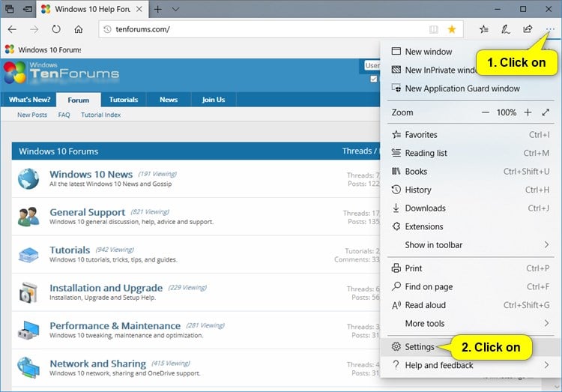The width and height of the screenshot is (562, 392).
Task: Toggle reading view icon in address bar
Action: click(434, 29)
